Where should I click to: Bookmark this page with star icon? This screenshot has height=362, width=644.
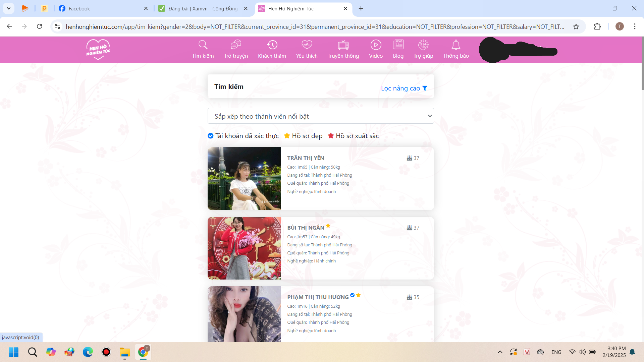coord(576,26)
